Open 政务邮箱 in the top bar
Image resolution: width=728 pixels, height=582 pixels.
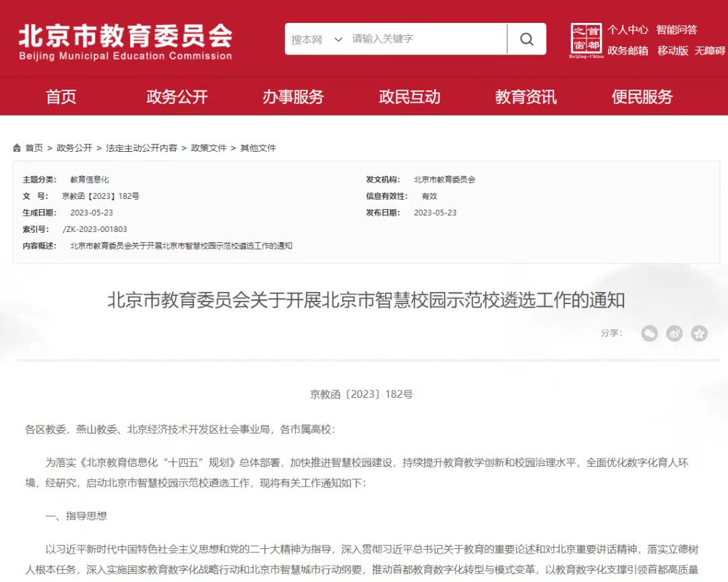click(x=628, y=50)
